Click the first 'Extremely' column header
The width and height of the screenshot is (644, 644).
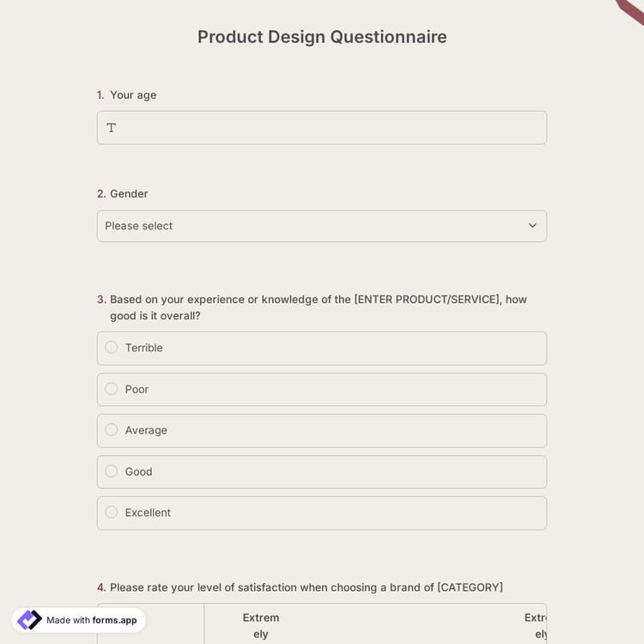pyautogui.click(x=261, y=625)
